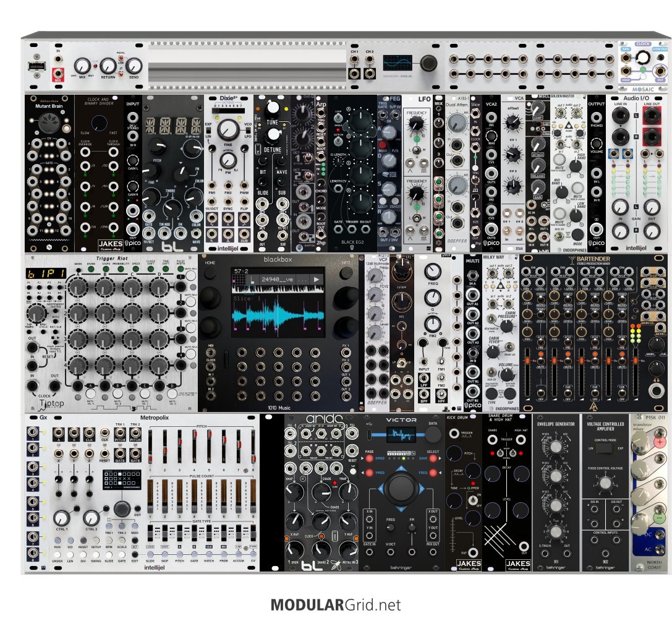The image size is (672, 618).
Task: Click the Victor SAVE button
Action: (x=434, y=458)
